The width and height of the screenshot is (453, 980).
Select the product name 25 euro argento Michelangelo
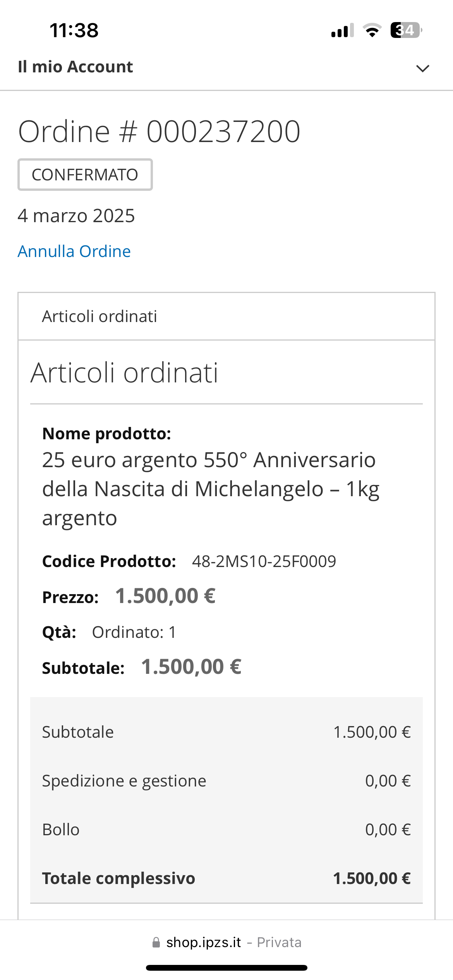click(x=211, y=489)
